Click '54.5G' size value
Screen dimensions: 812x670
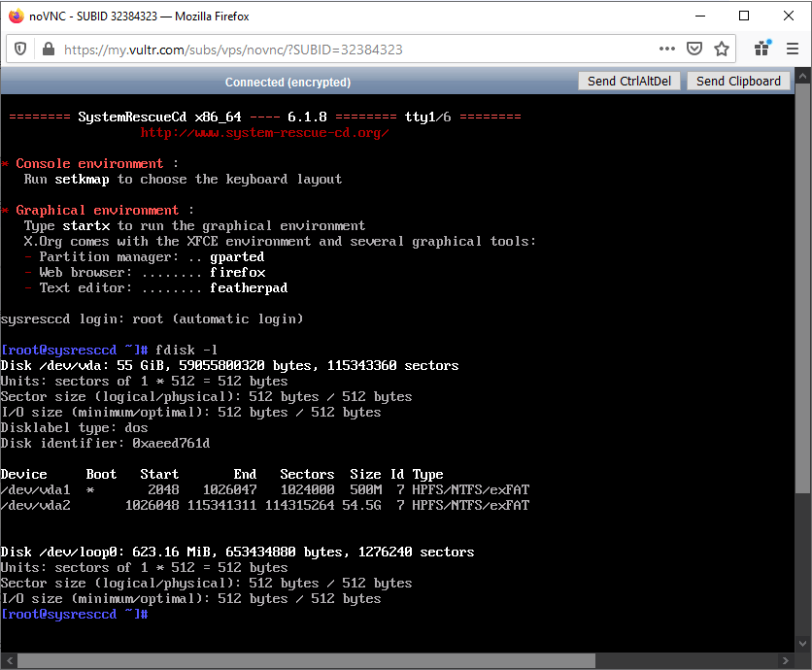361,505
